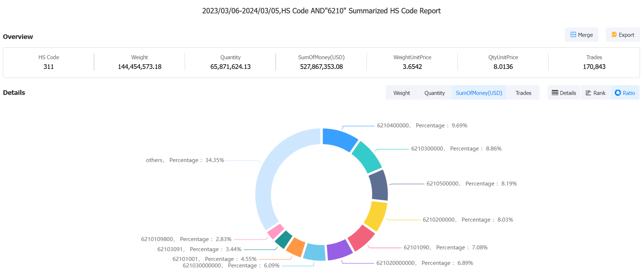The height and width of the screenshot is (271, 644).
Task: Switch to the Quantity tab
Action: [x=434, y=93]
